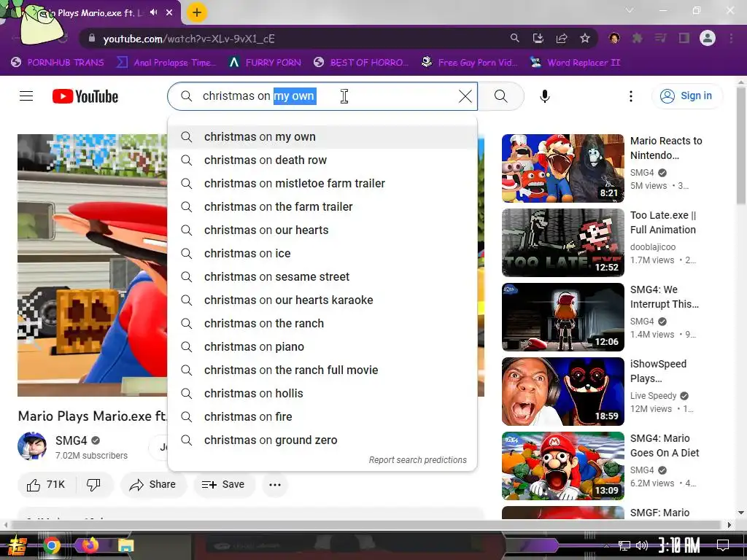This screenshot has height=560, width=747.
Task: Mute the tab via speaker icon
Action: (153, 12)
